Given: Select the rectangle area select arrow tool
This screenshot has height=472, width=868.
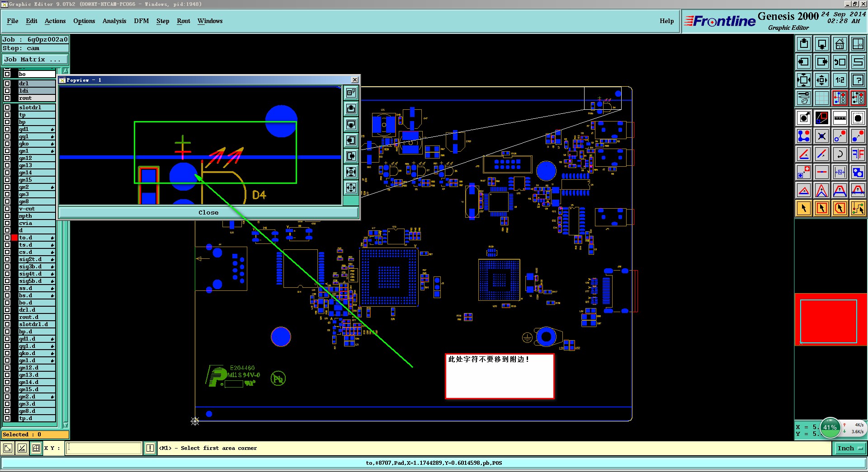Looking at the screenshot, I should (822, 208).
